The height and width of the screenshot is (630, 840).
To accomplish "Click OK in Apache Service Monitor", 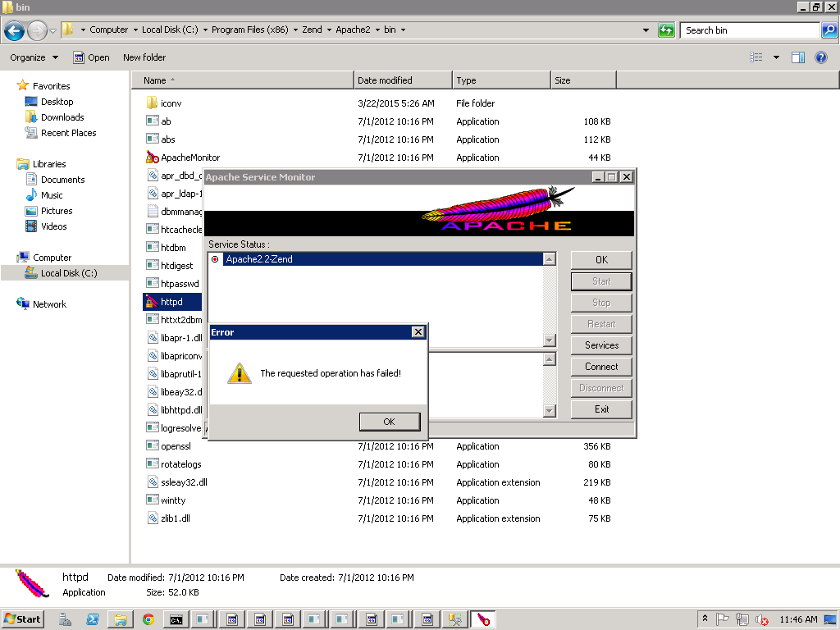I will click(x=601, y=260).
